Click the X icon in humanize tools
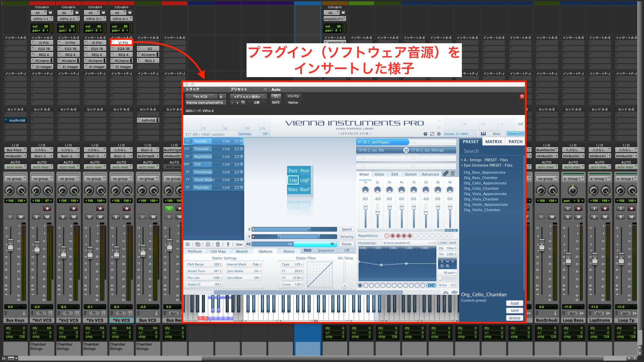644x362 pixels. tap(453, 261)
